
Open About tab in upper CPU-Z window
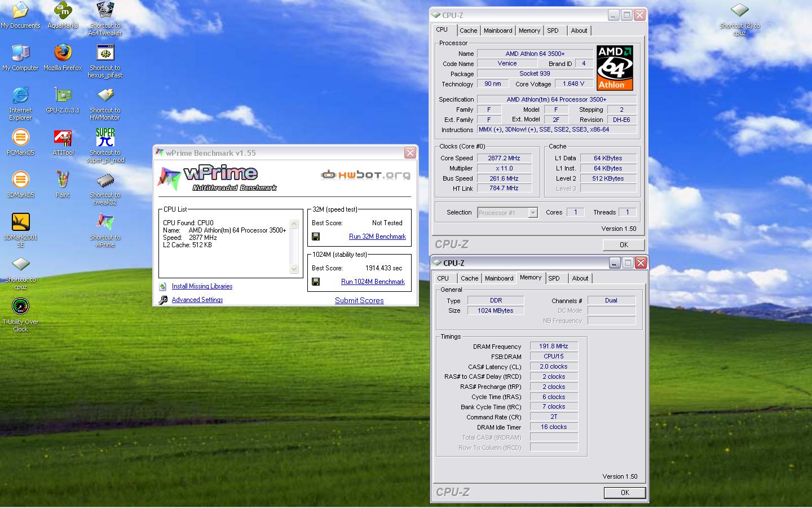(x=579, y=30)
